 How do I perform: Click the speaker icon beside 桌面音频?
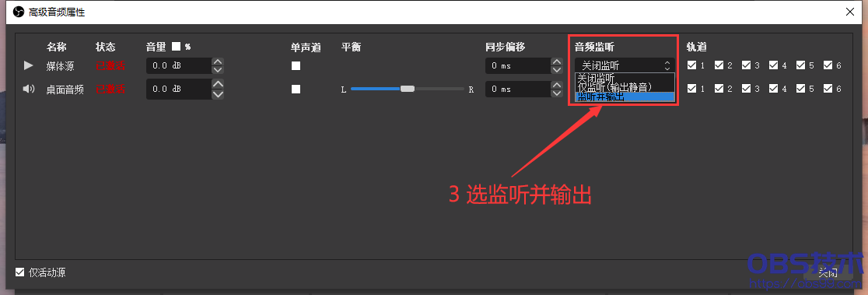click(29, 89)
